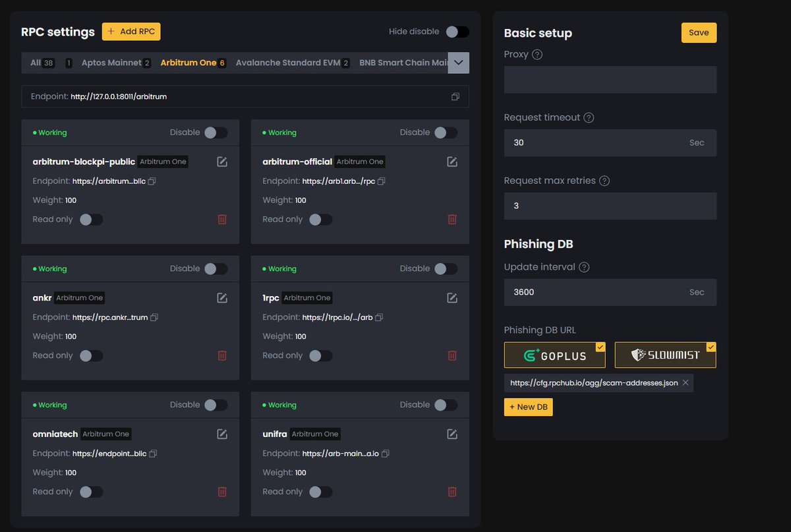
Task: Click the Add RPC button
Action: tap(131, 31)
